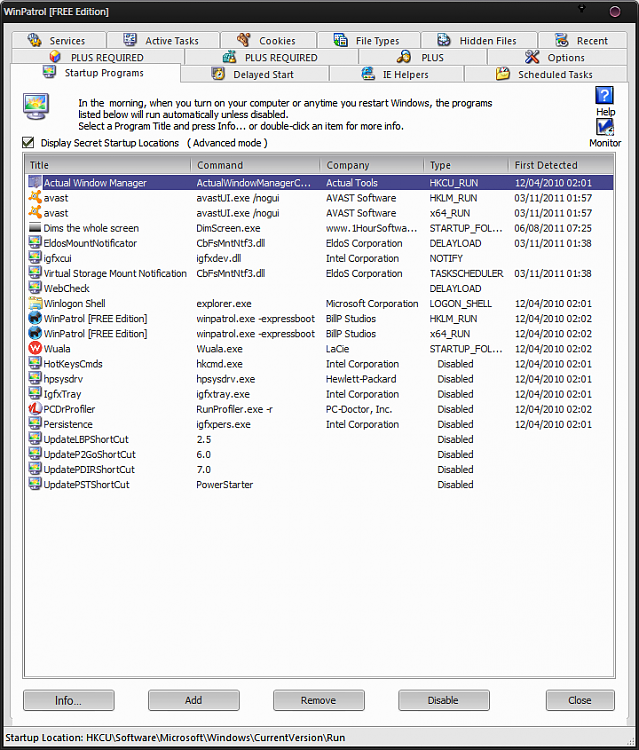The image size is (639, 750).
Task: Click the PC-Doctor, Inc. company cell
Action: coord(359,409)
